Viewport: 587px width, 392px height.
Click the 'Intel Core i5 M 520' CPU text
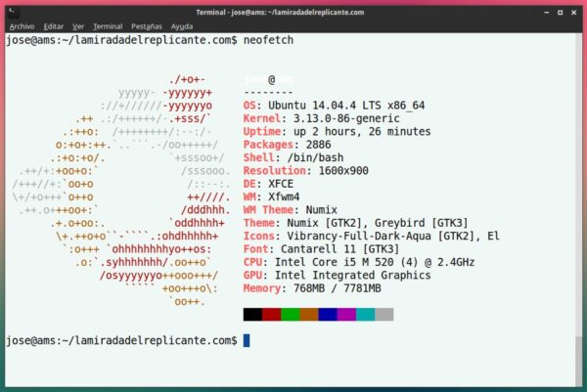point(334,262)
